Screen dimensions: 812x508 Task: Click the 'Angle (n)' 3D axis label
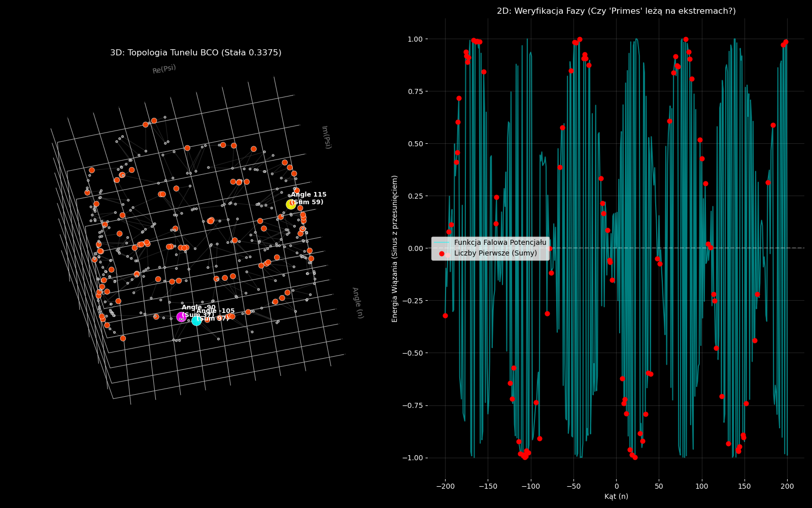tap(358, 303)
